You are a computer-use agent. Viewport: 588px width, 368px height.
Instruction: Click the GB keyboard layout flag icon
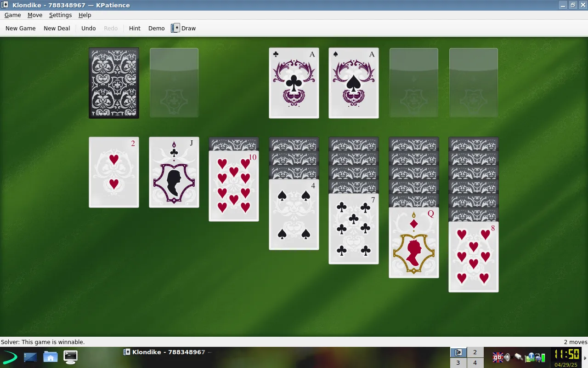point(497,357)
